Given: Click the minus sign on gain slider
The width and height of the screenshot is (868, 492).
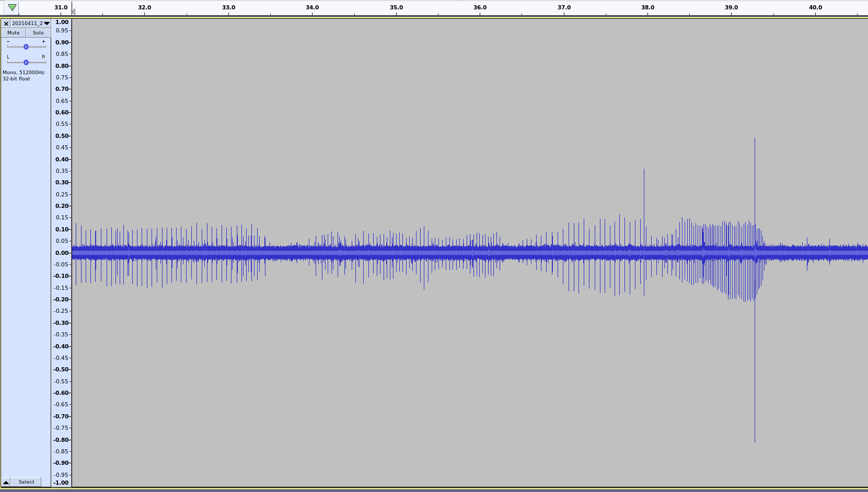Looking at the screenshot, I should 8,41.
